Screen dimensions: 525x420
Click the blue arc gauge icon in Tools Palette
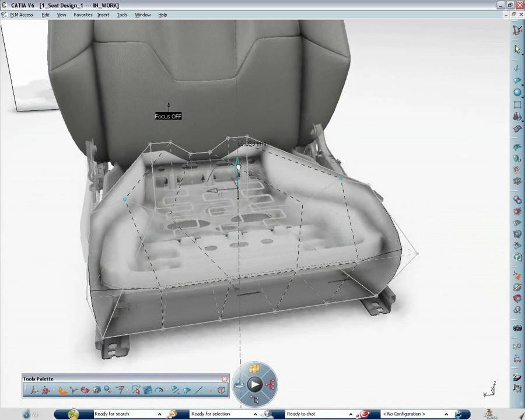(x=159, y=390)
